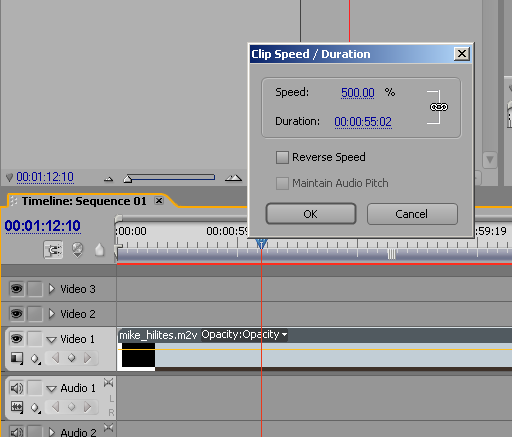512x437 pixels.
Task: Enable the Reverse Speed checkbox
Action: [x=282, y=157]
